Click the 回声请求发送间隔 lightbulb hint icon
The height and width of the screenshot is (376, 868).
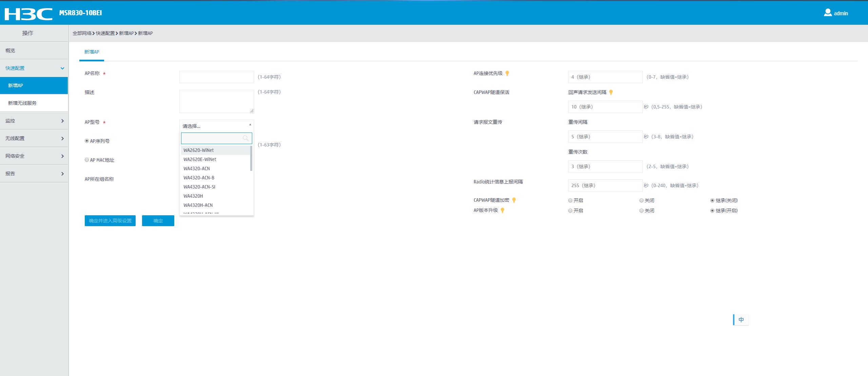pyautogui.click(x=611, y=92)
